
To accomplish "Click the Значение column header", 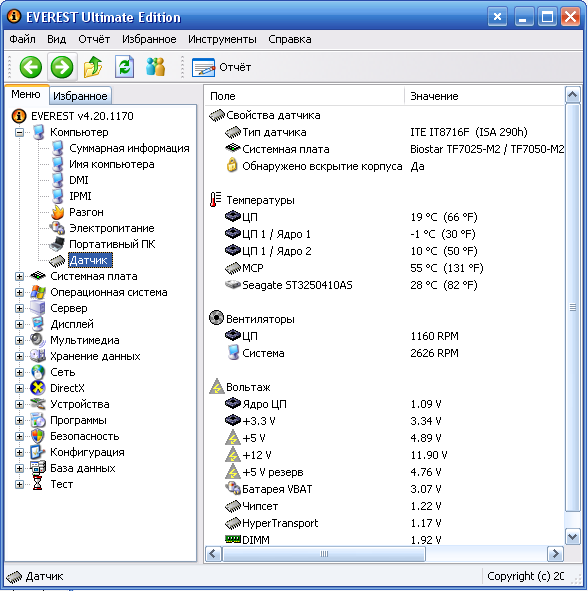I will pos(484,96).
